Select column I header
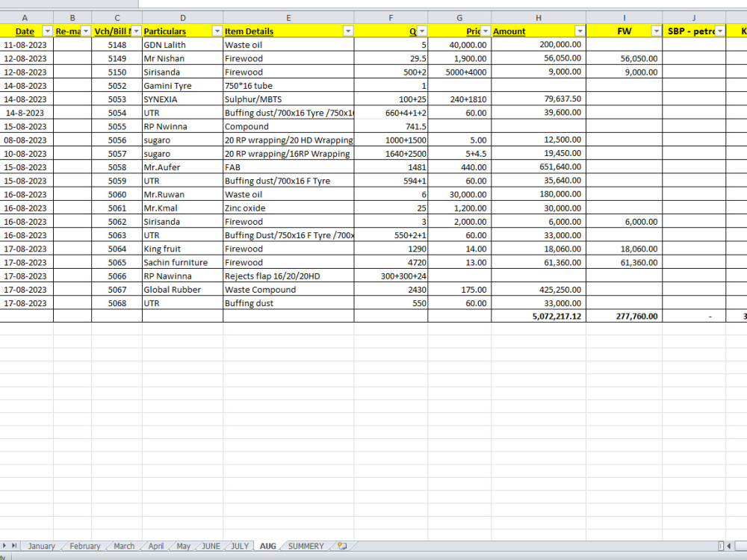Viewport: 747px width, 560px height. coord(624,18)
